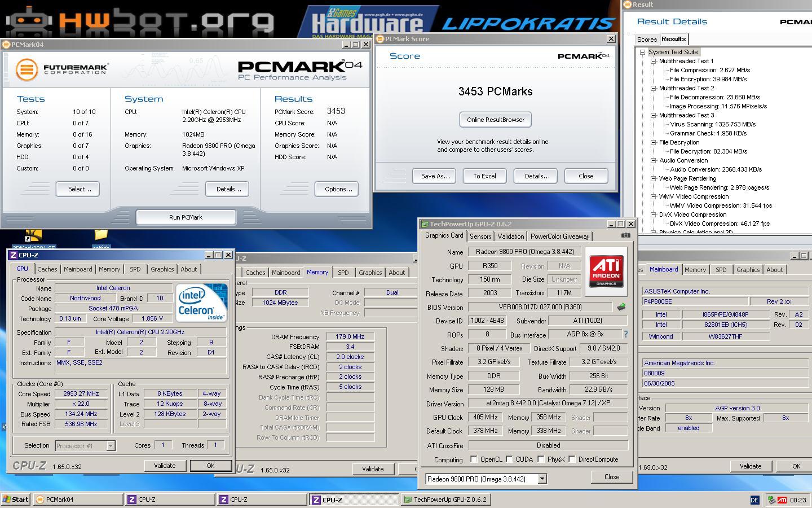The image size is (812, 508).
Task: Click Validate in front CPU-Z window
Action: pyautogui.click(x=165, y=466)
